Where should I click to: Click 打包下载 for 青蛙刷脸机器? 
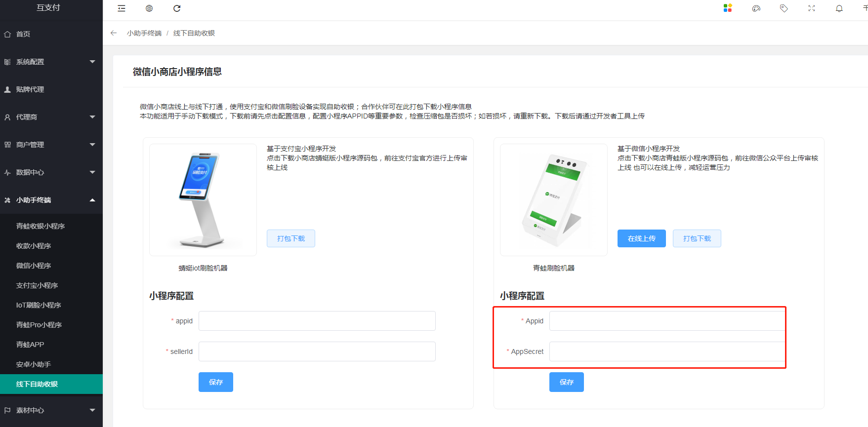[x=697, y=238]
